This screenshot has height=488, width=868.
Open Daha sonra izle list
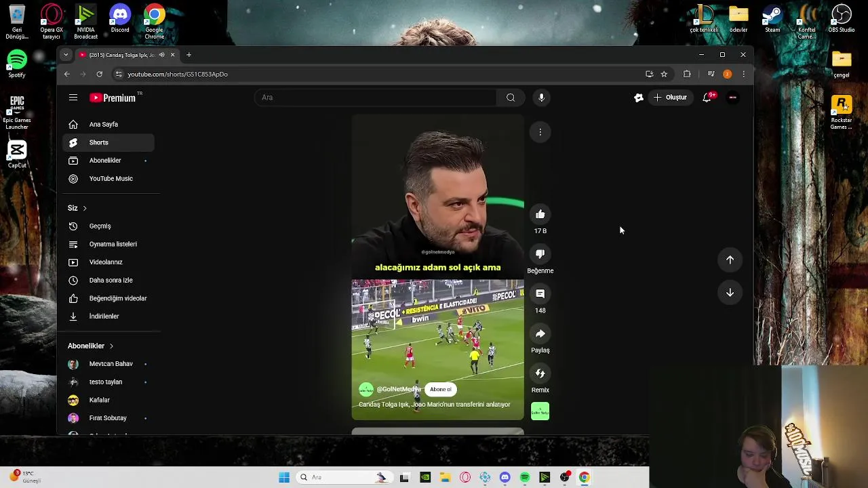108,281
